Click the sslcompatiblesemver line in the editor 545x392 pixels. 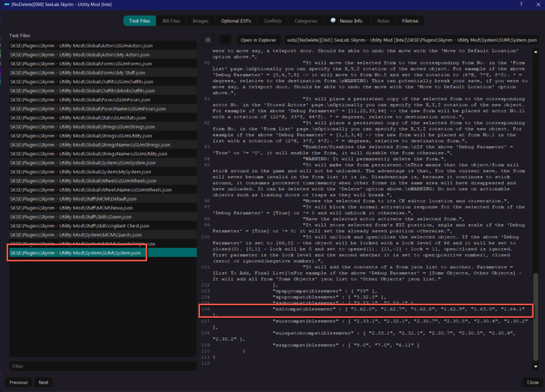coord(399,309)
